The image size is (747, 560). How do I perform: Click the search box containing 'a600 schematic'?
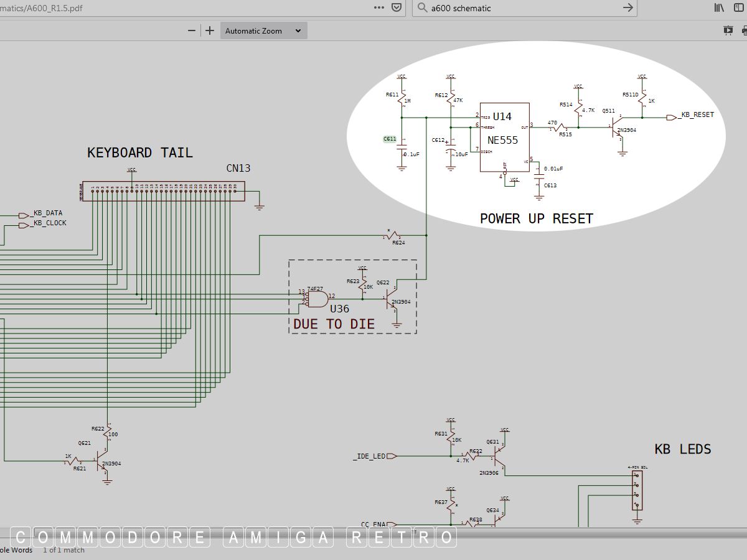(x=523, y=8)
